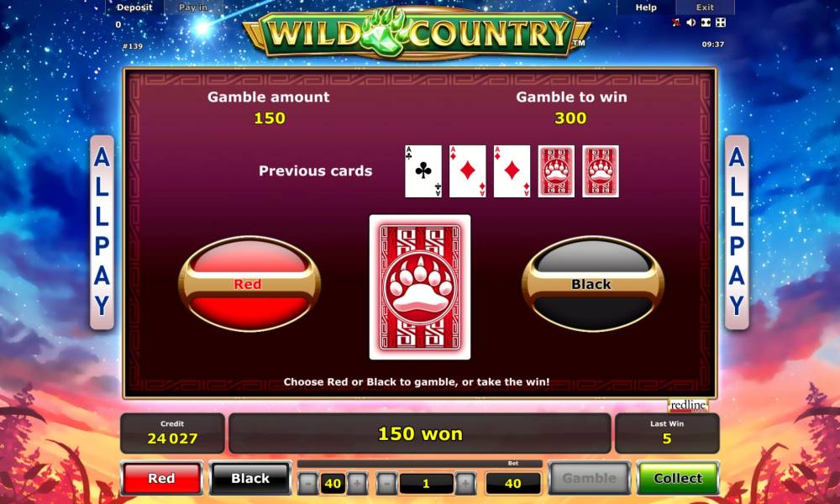
Task: Open the Help menu
Action: pyautogui.click(x=646, y=8)
